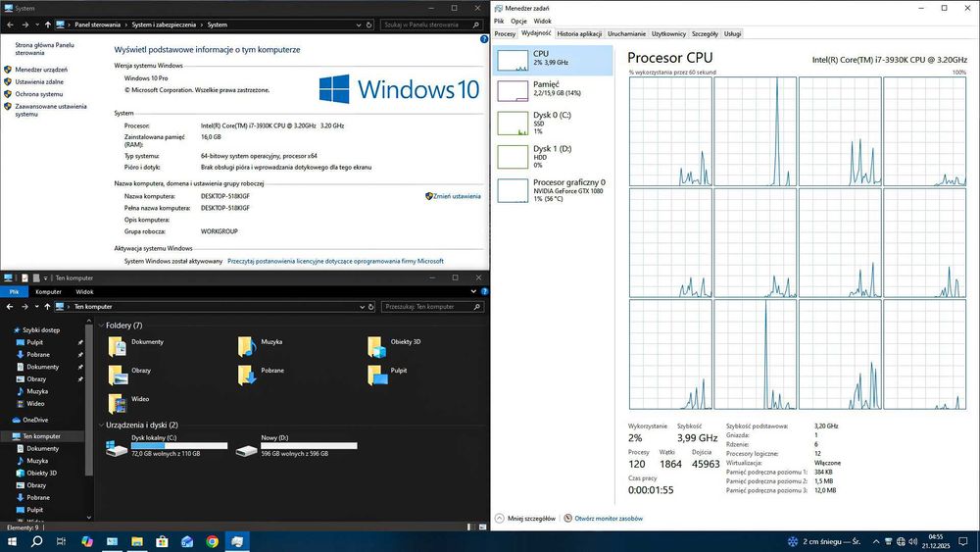Select CPU graph in Task Manager sidebar
The image size is (980, 552).
[x=553, y=60]
